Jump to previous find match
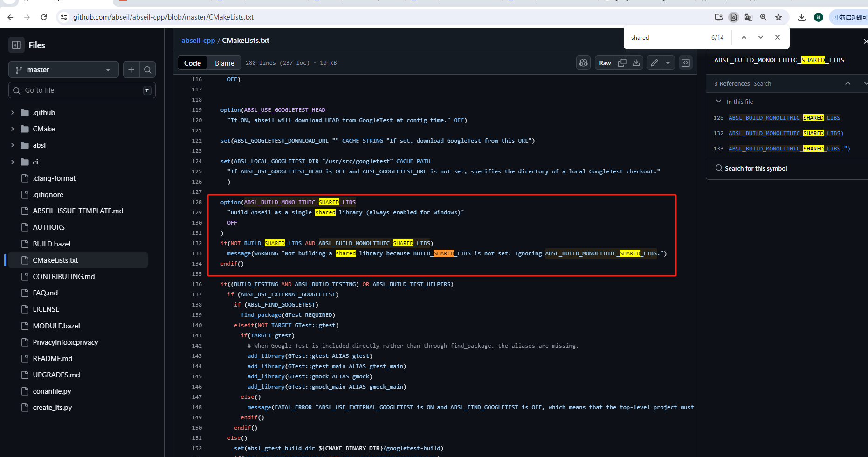This screenshot has width=868, height=457. coord(744,37)
